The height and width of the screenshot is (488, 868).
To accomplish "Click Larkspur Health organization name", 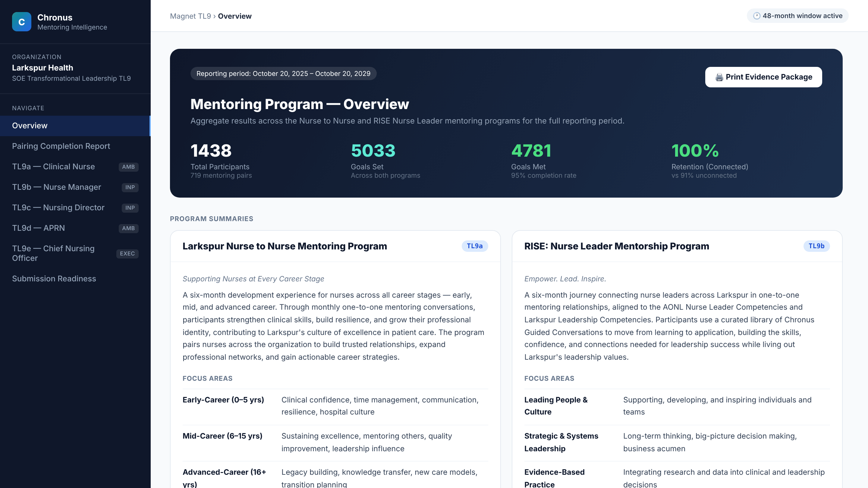I will 42,68.
